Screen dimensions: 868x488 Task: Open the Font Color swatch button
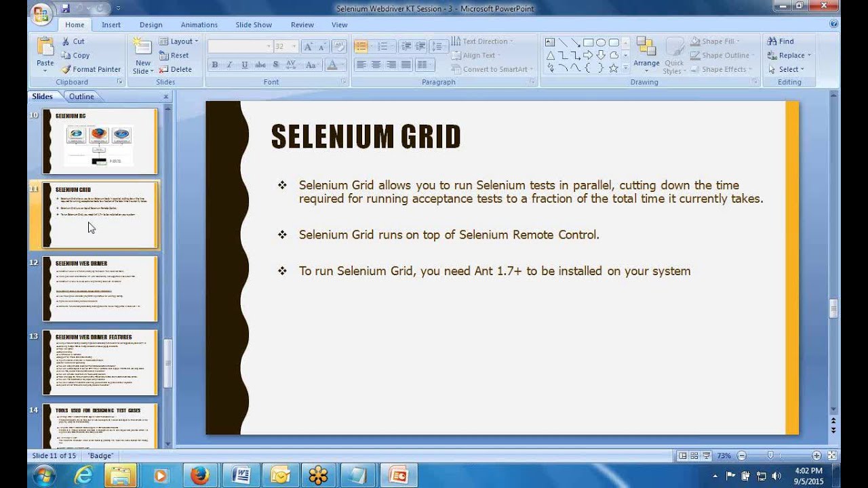click(332, 65)
